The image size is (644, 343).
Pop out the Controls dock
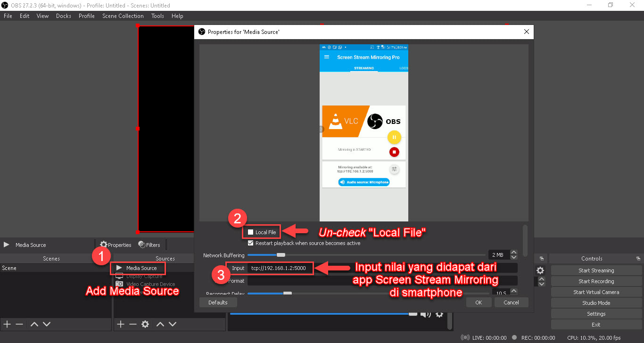tap(638, 259)
